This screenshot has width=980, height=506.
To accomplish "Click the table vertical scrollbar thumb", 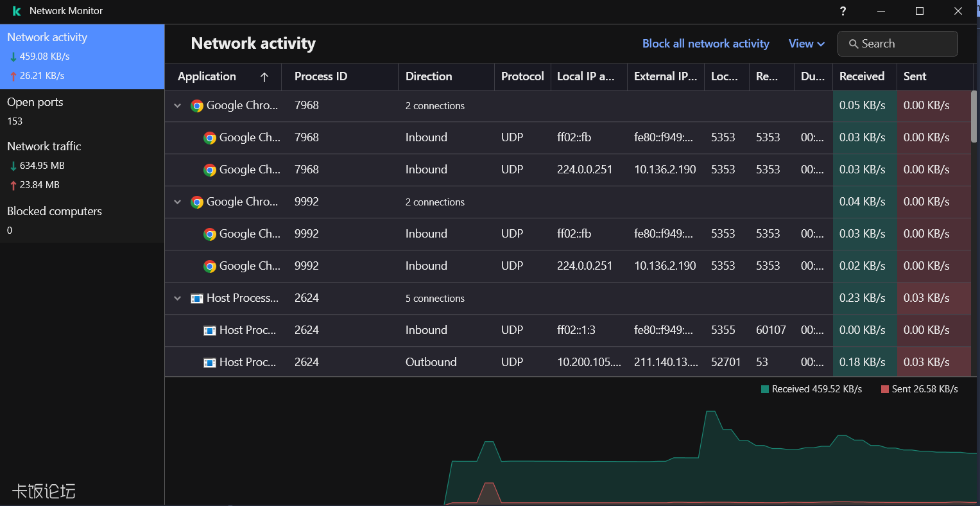I will coord(974,116).
